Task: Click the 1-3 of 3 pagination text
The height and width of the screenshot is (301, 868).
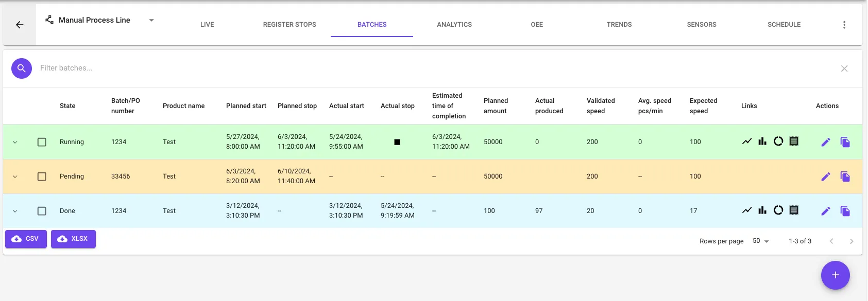Action: point(800,241)
